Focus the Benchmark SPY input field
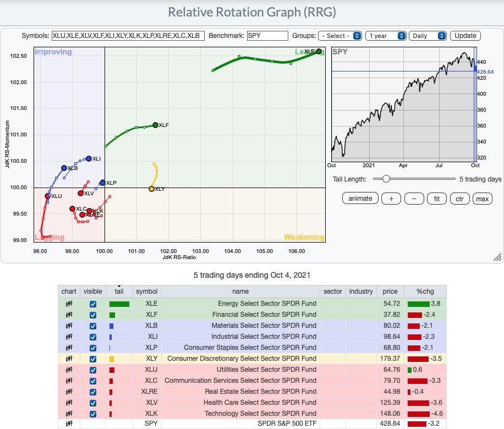The image size is (504, 429). (x=267, y=36)
